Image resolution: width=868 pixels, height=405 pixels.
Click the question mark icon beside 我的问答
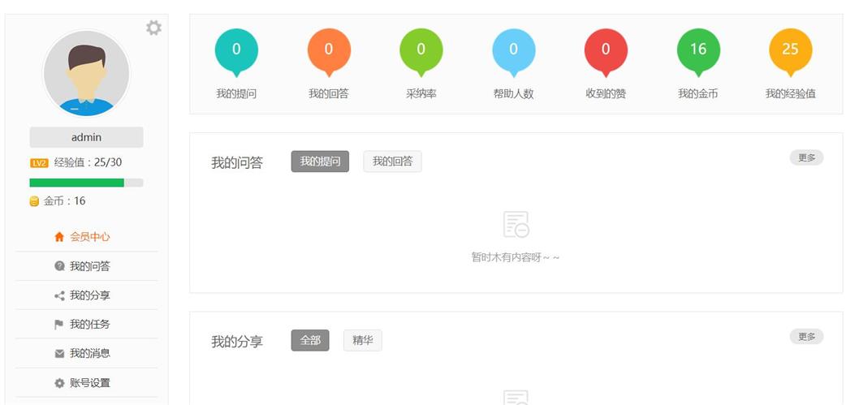point(59,266)
